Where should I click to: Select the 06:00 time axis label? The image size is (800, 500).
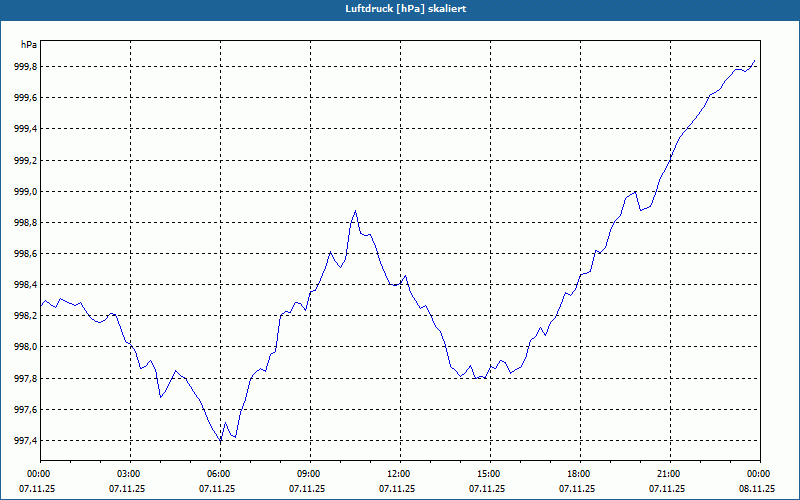click(x=218, y=473)
